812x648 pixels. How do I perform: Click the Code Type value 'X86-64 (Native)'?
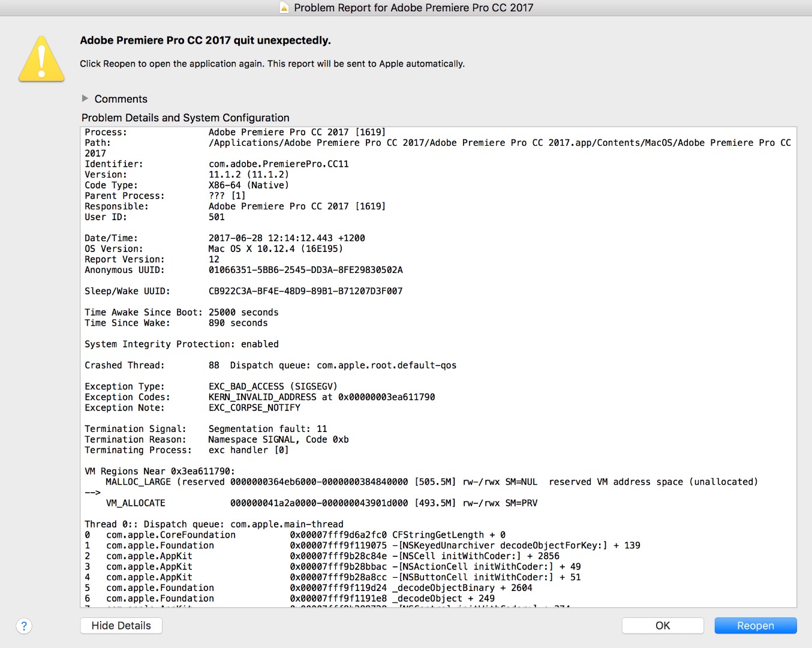(x=248, y=185)
